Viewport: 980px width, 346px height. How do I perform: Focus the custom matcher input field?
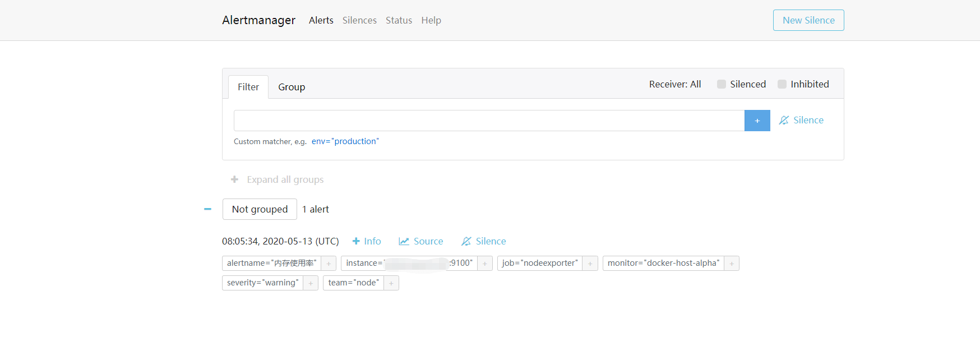489,121
